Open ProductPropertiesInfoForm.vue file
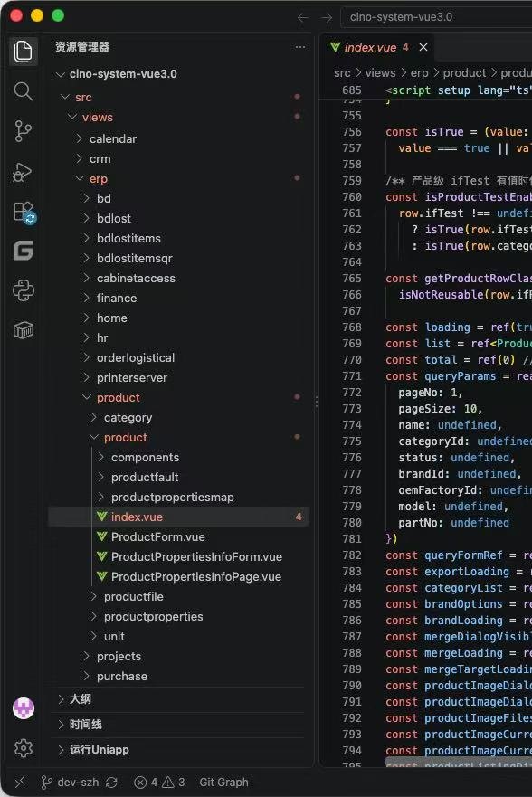This screenshot has width=532, height=797. coord(179,556)
